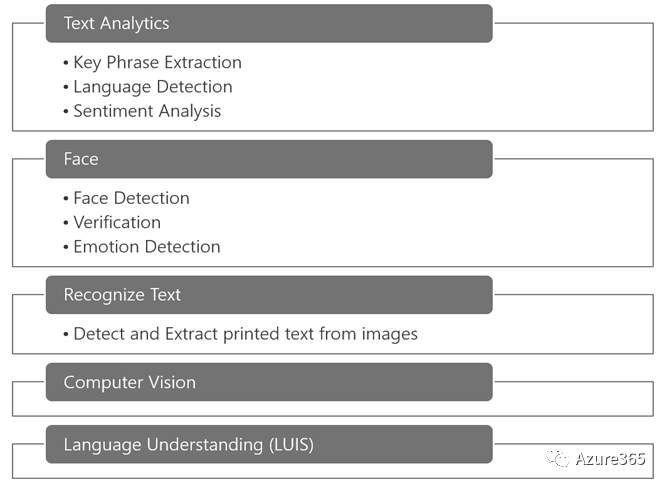Screen dimensions: 667x486
Task: Click the Language Detection bullet item
Action: coord(152,87)
